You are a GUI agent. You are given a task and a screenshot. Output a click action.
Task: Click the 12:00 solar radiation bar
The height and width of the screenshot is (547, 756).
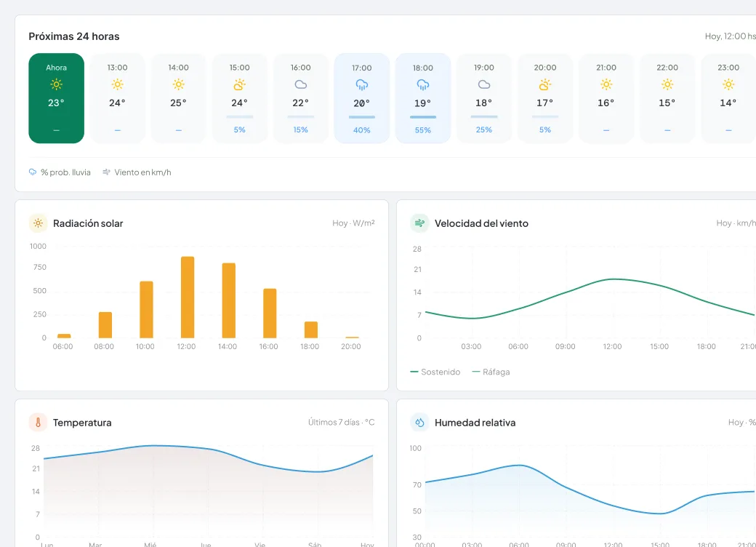[188, 297]
